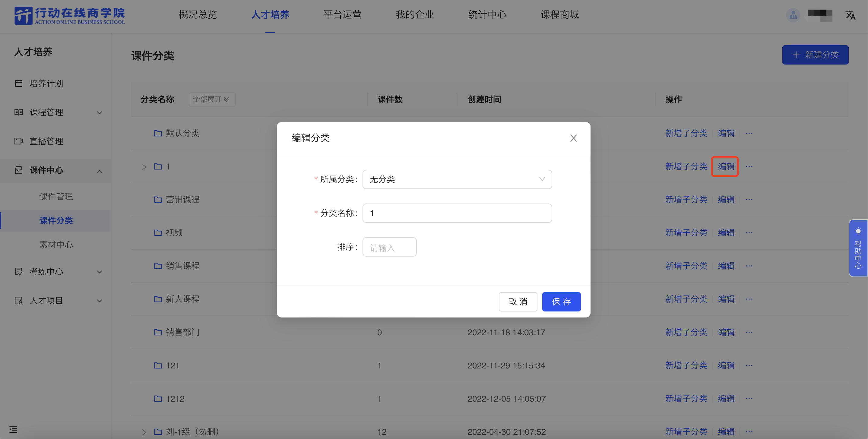Switch to 课程商城 tab
The image size is (868, 439).
pos(560,14)
